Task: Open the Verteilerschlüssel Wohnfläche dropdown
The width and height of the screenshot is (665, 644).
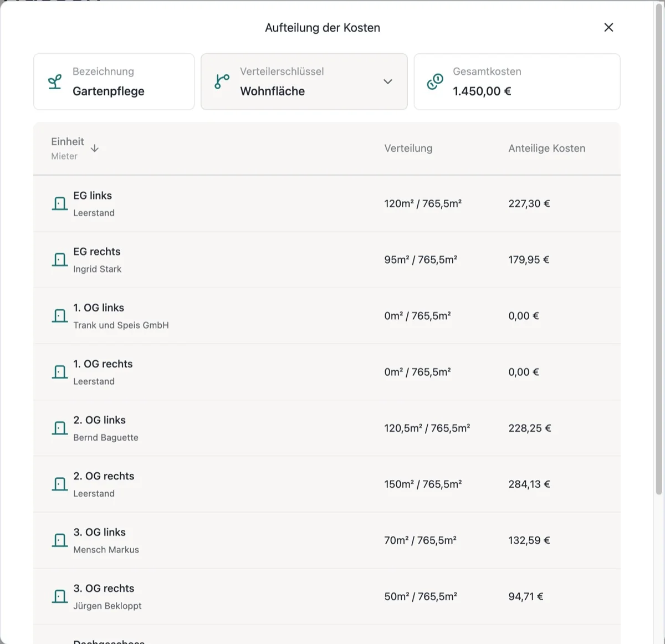Action: point(304,81)
